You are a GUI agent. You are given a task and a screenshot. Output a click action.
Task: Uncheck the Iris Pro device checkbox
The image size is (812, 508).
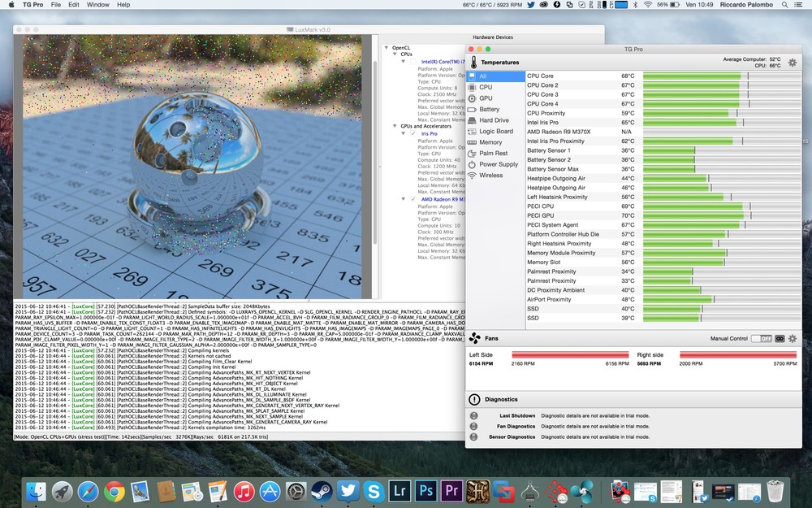click(413, 133)
